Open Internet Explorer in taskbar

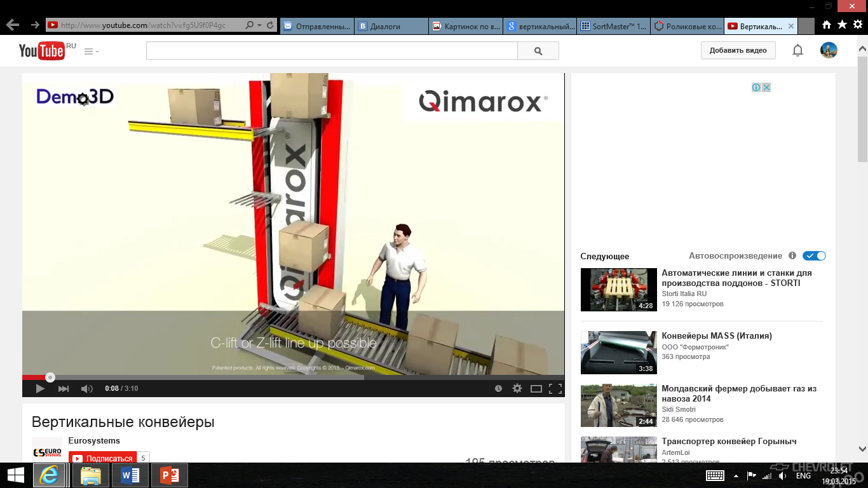[50, 475]
